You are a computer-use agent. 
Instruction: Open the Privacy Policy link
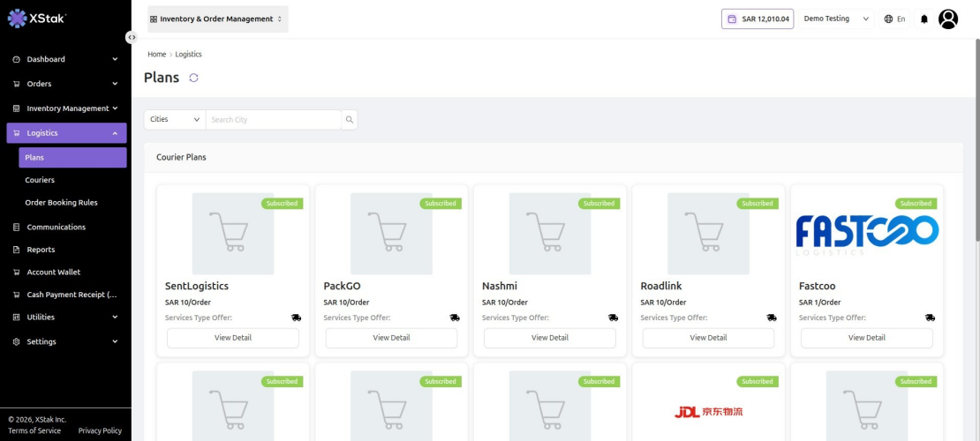[100, 431]
